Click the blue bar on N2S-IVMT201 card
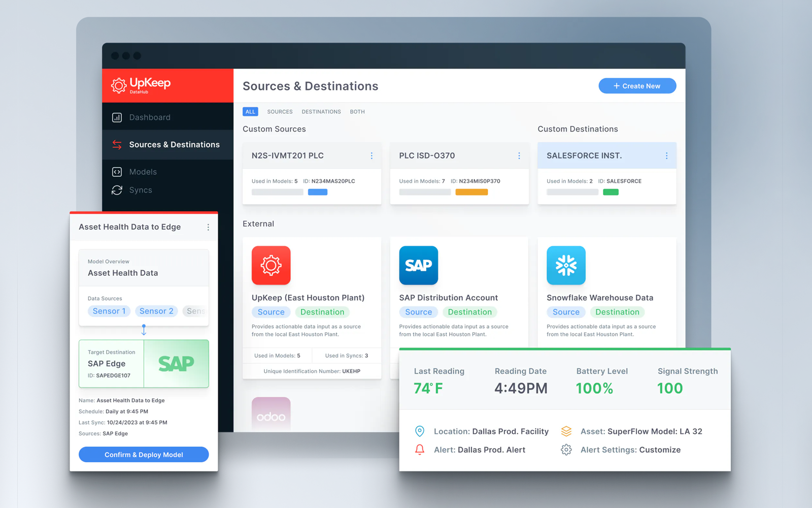 pos(318,192)
